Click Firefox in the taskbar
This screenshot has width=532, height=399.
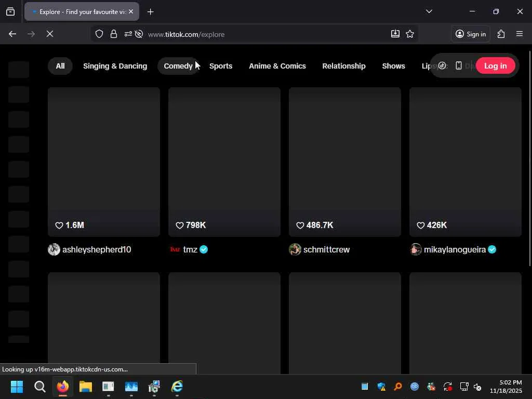click(63, 387)
